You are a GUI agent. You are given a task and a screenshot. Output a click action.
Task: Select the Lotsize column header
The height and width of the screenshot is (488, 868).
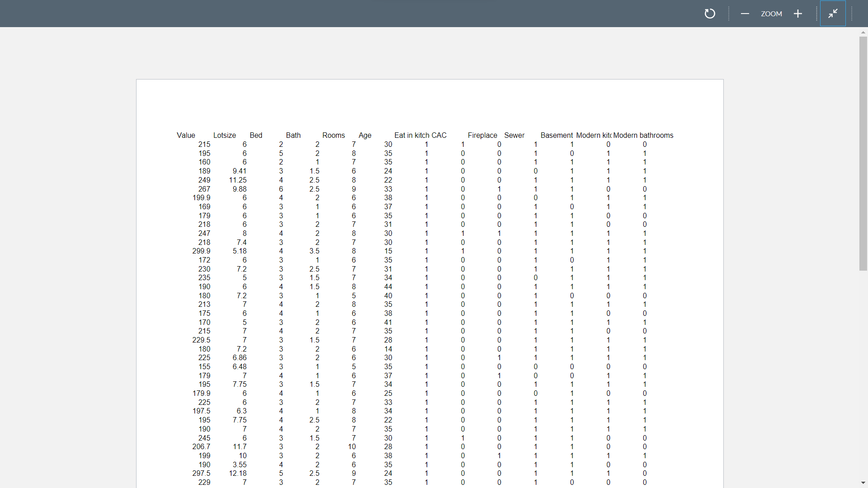click(225, 135)
